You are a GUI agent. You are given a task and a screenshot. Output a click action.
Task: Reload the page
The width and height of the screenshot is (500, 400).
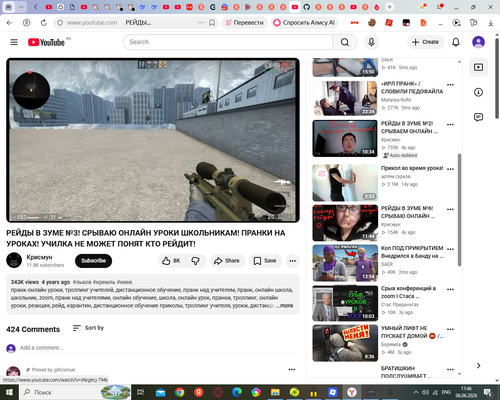(44, 23)
